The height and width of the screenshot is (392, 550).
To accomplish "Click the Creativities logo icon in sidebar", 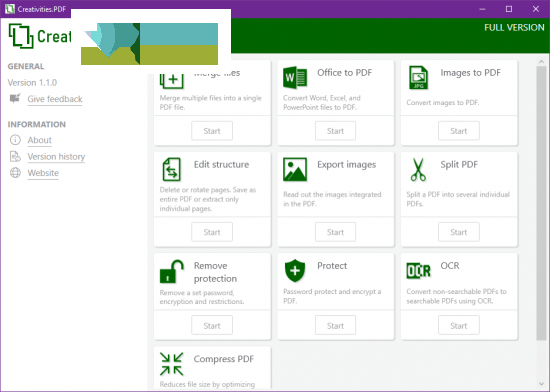I will [21, 36].
